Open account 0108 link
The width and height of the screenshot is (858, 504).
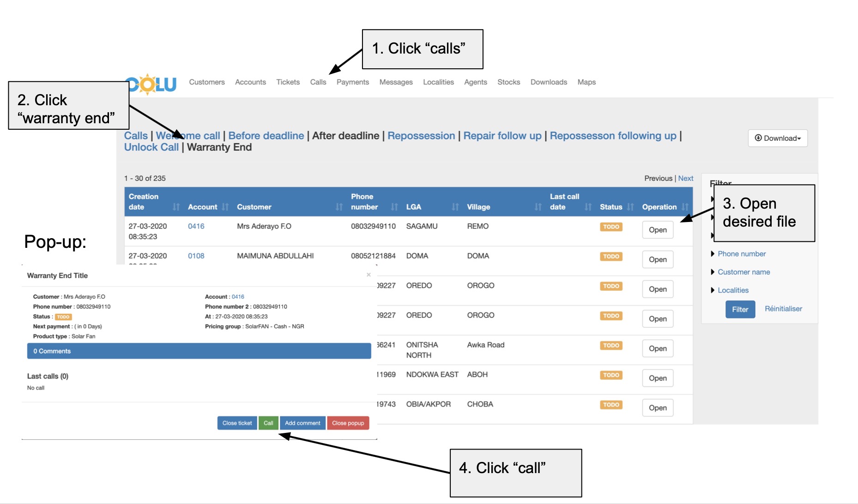196,256
